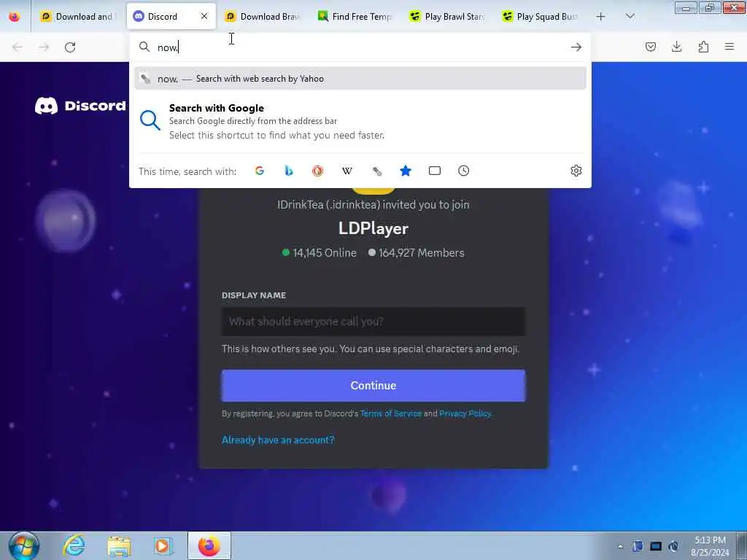Open the Privacy Policy link
747x560 pixels.
[465, 413]
